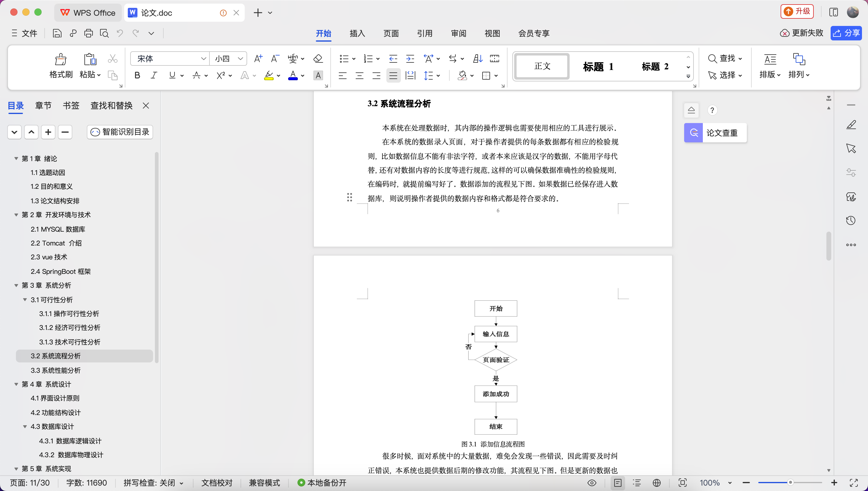Click the zoom slider handle in status bar
The image size is (868, 491).
coord(790,483)
